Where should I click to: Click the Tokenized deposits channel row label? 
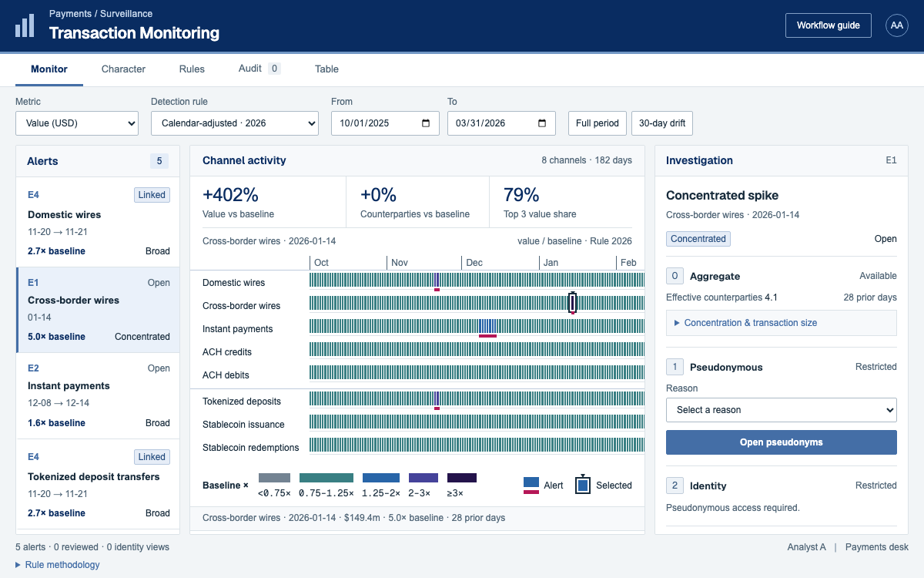coord(242,402)
